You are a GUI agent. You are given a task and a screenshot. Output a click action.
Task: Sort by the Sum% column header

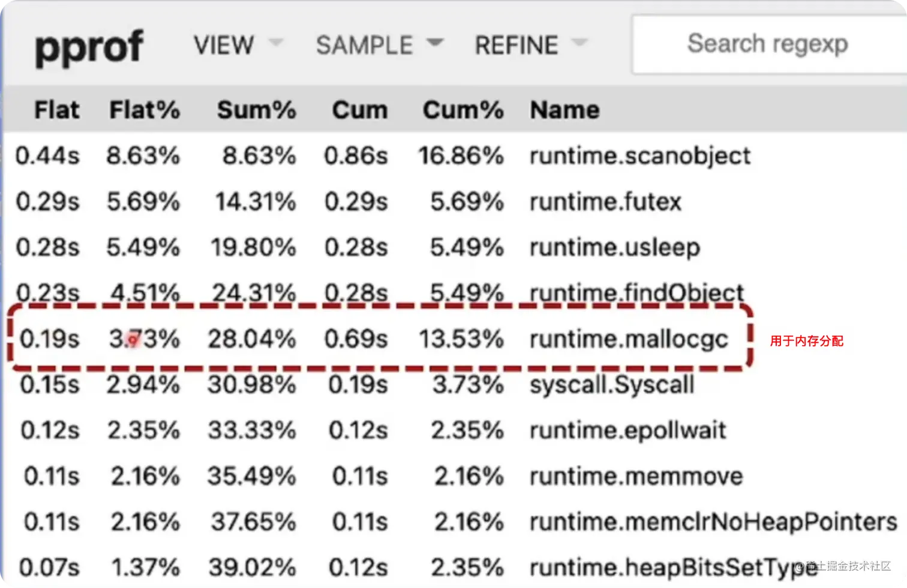(256, 110)
